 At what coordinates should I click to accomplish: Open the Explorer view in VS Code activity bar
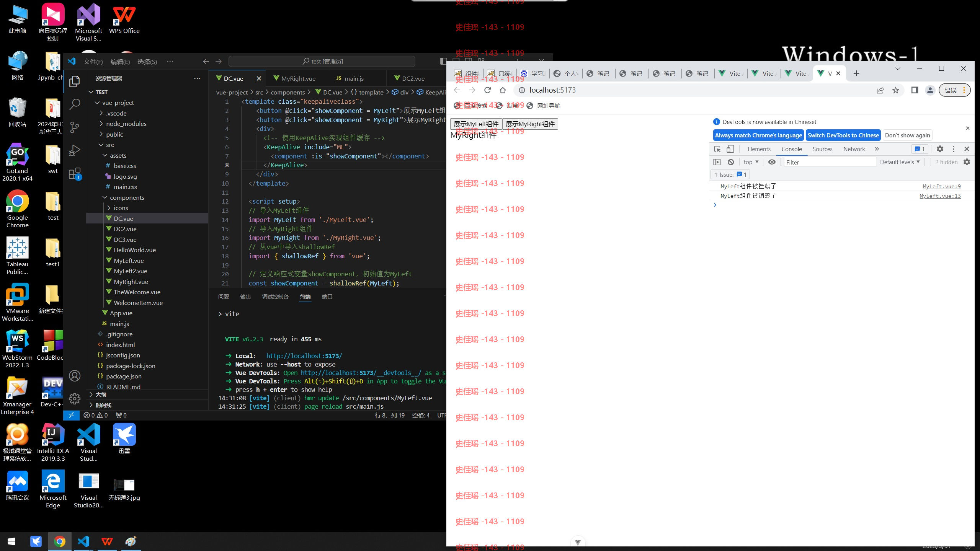point(75,81)
